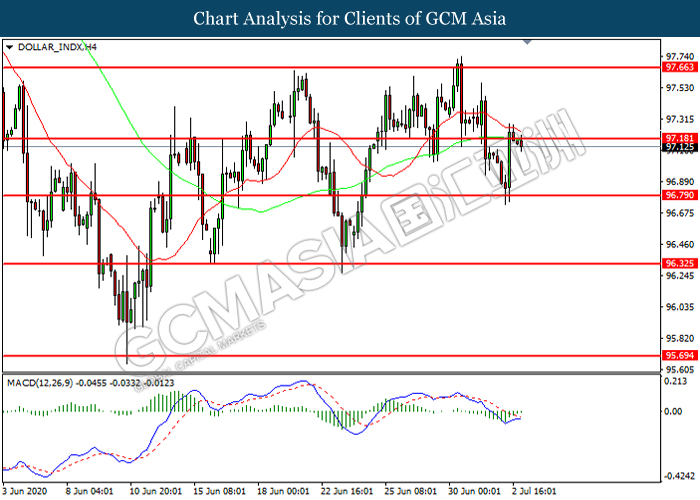
Task: Click the MACD scale value -0.4242
Action: pos(679,476)
